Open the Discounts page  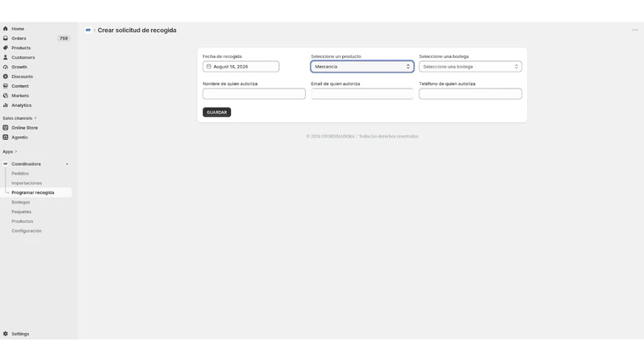pos(23,76)
